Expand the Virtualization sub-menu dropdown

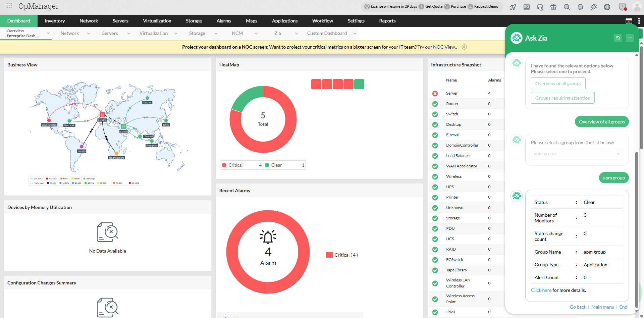[176, 34]
